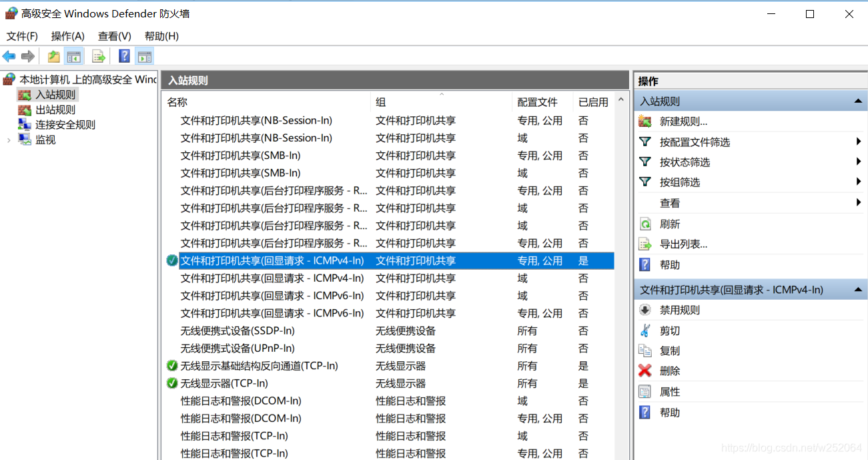
Task: Click the rule list scrollbar up arrow
Action: [622, 101]
